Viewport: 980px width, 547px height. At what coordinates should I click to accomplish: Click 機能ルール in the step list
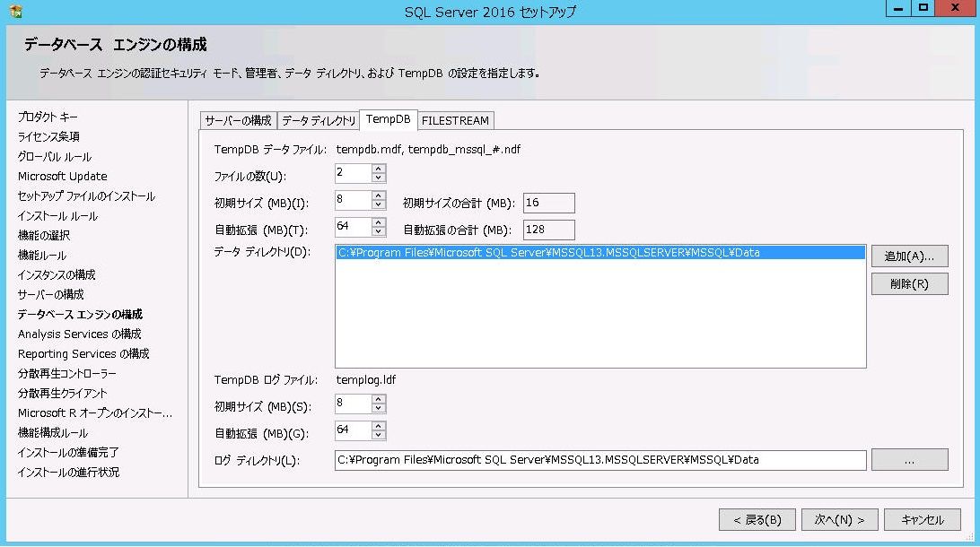tap(42, 256)
